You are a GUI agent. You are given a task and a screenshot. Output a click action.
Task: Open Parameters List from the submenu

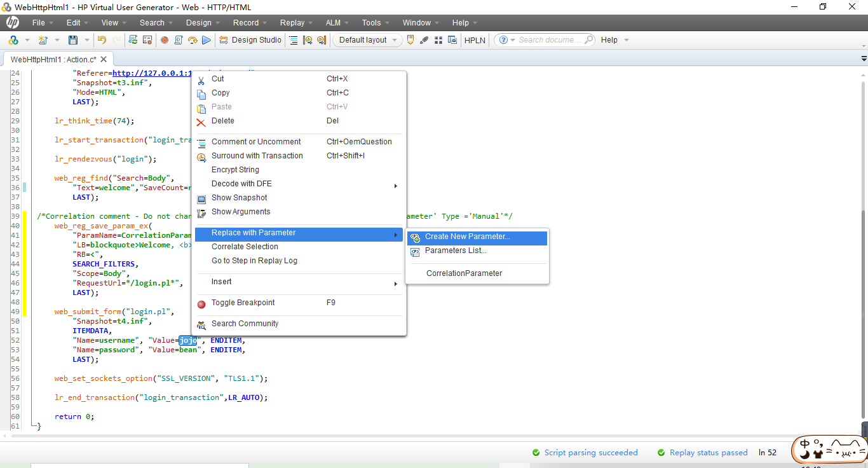click(477, 251)
